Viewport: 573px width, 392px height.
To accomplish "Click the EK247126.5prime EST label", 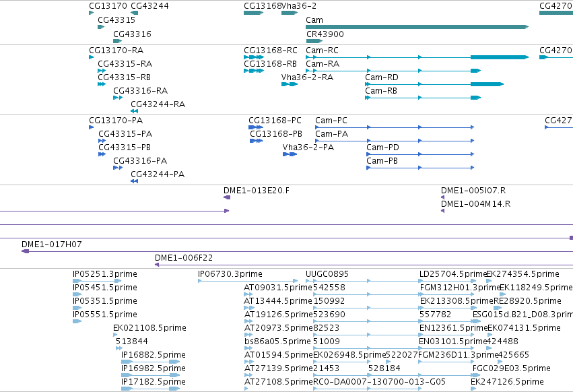I will [507, 382].
